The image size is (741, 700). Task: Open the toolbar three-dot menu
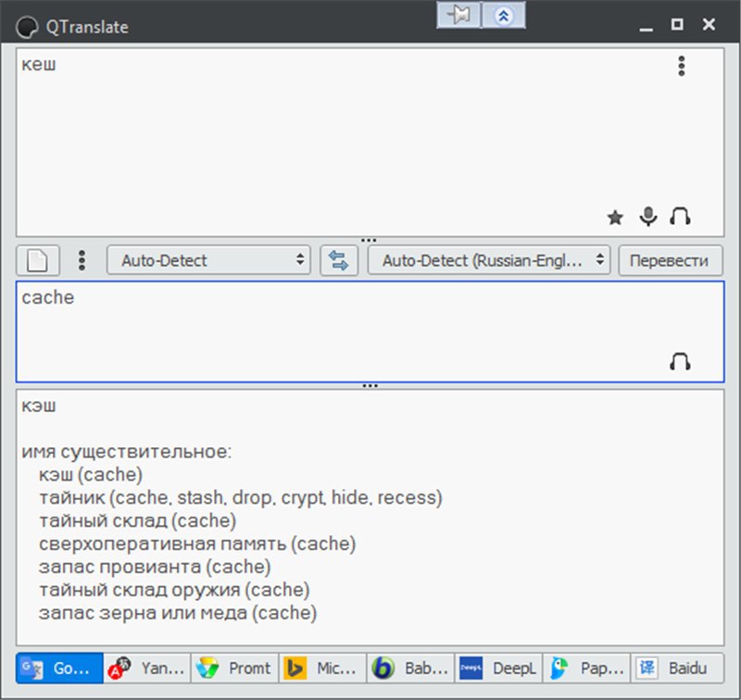(x=82, y=260)
